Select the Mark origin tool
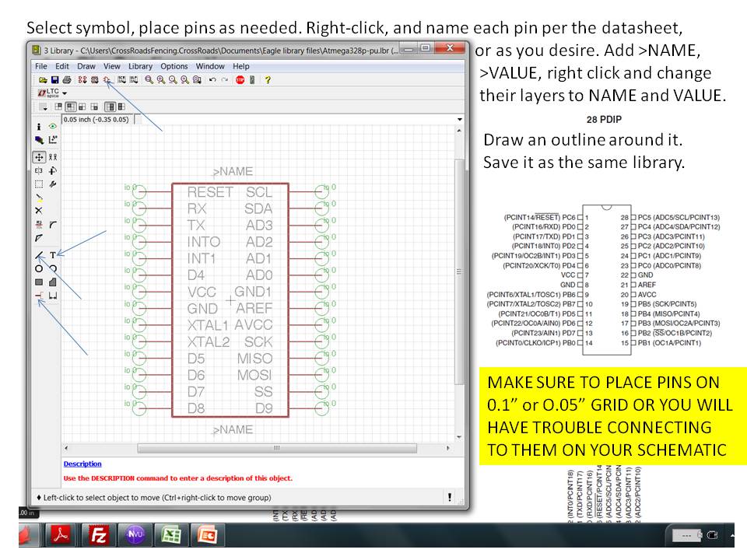Image resolution: width=747 pixels, height=560 pixels. [x=52, y=140]
